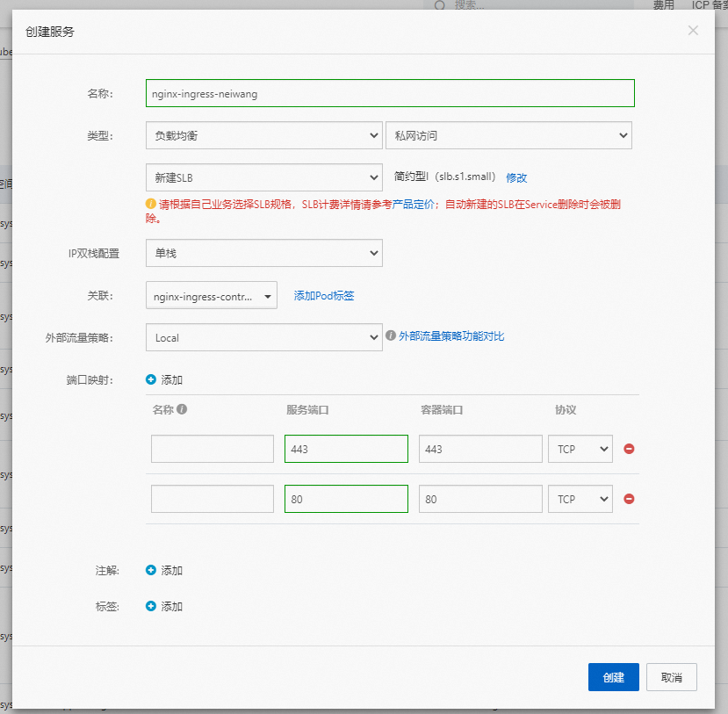Click the 修改 link for SLB spec

tap(516, 177)
